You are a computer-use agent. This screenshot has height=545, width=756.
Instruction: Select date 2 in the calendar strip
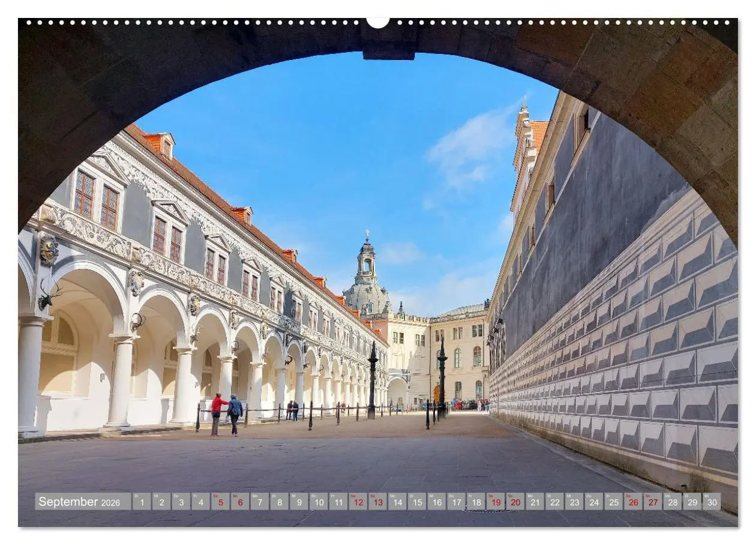tap(161, 502)
